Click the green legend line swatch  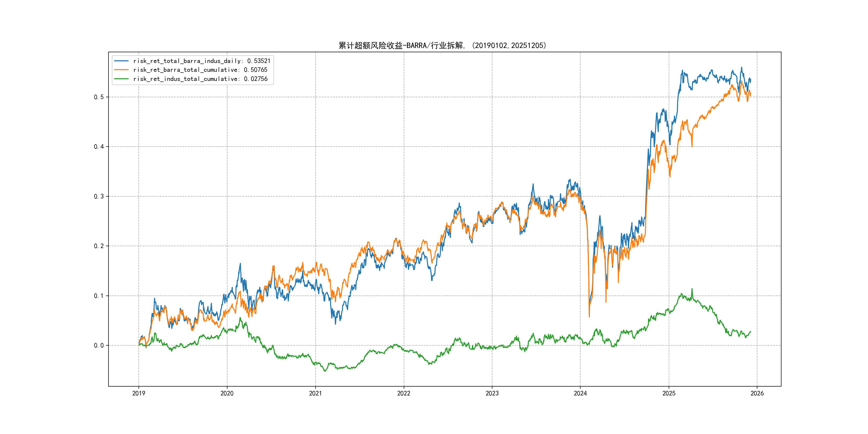point(121,79)
